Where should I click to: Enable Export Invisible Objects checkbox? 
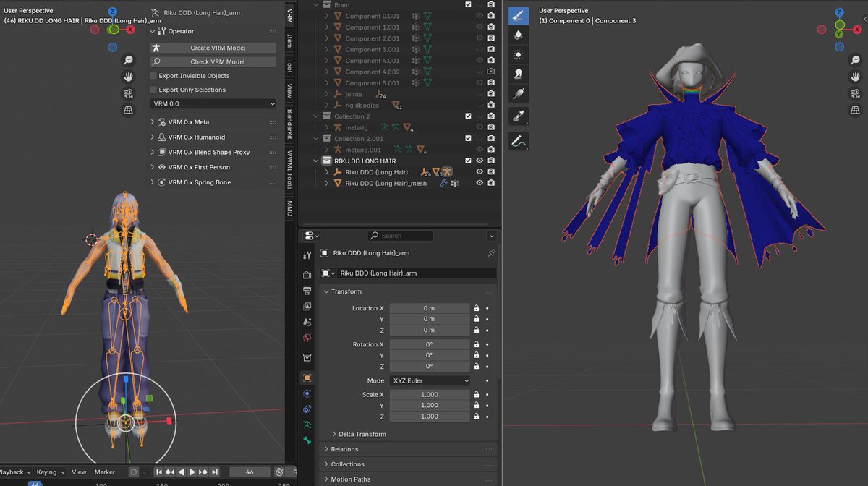tap(153, 76)
